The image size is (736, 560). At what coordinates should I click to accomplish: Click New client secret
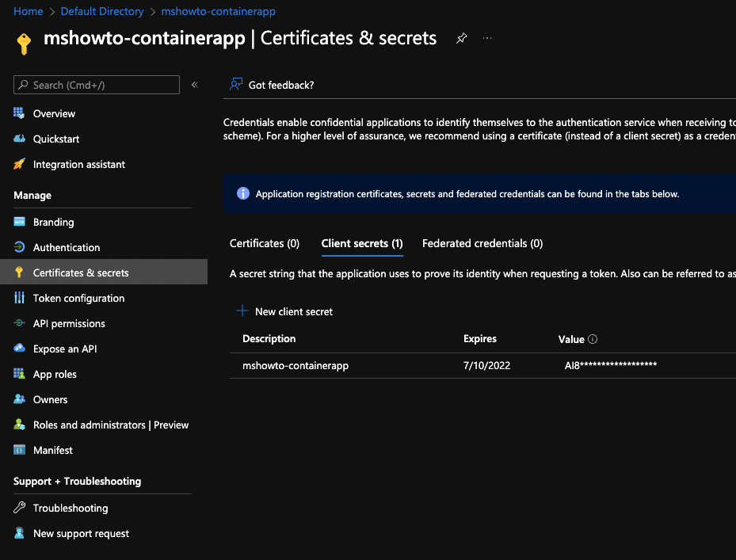tap(294, 312)
